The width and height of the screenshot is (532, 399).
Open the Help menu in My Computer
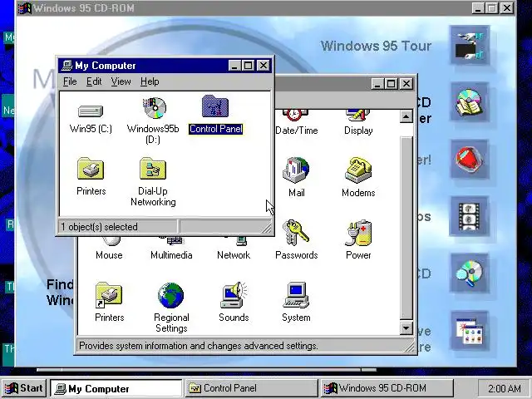(x=150, y=81)
